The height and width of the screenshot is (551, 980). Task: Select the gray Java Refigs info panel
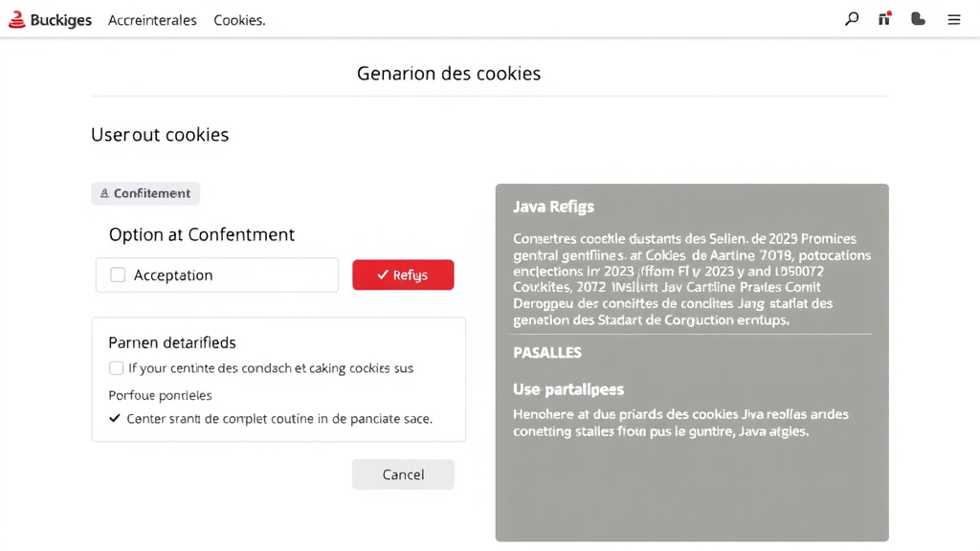[691, 363]
